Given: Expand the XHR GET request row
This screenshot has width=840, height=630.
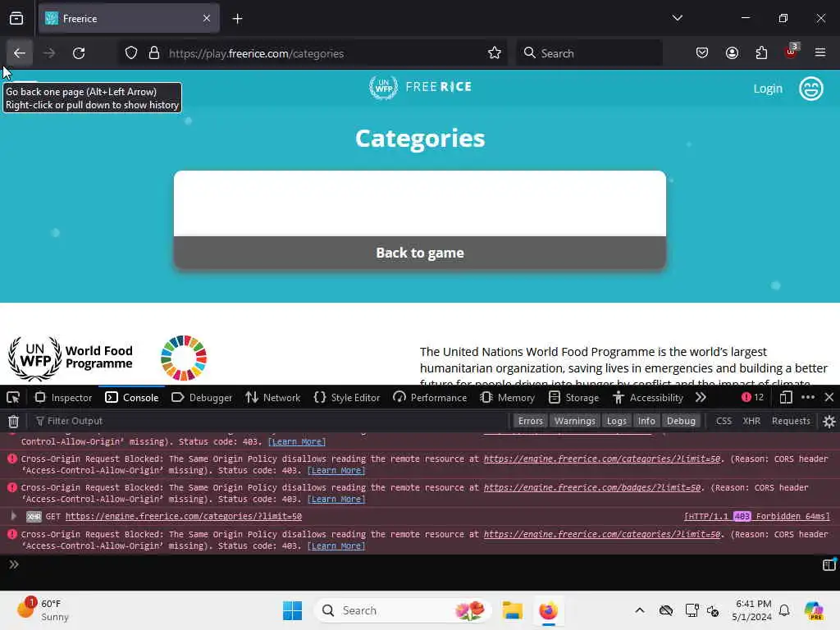Looking at the screenshot, I should 13,516.
